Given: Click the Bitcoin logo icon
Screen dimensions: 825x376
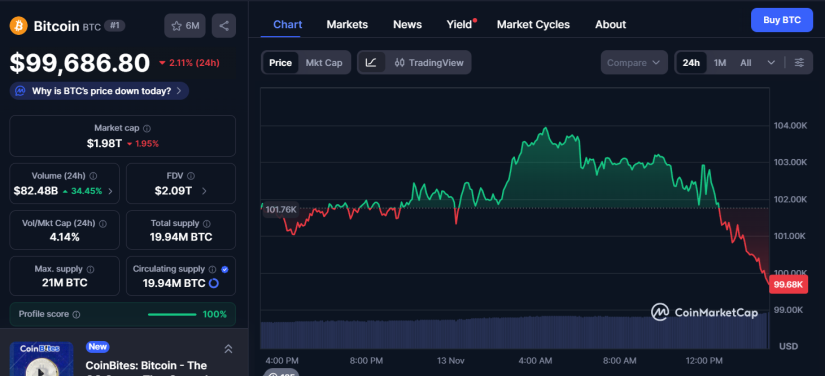Looking at the screenshot, I should click(18, 26).
